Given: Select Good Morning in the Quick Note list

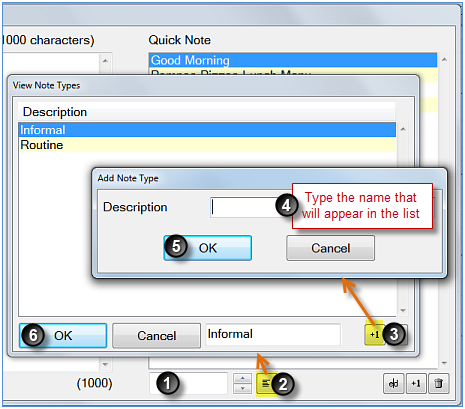Looking at the screenshot, I should click(x=293, y=60).
